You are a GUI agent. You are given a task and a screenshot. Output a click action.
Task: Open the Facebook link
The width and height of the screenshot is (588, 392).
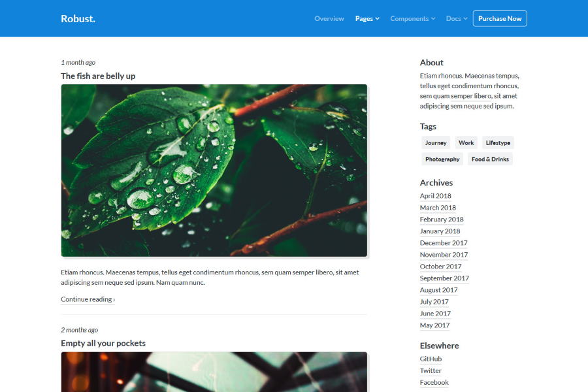(x=434, y=382)
